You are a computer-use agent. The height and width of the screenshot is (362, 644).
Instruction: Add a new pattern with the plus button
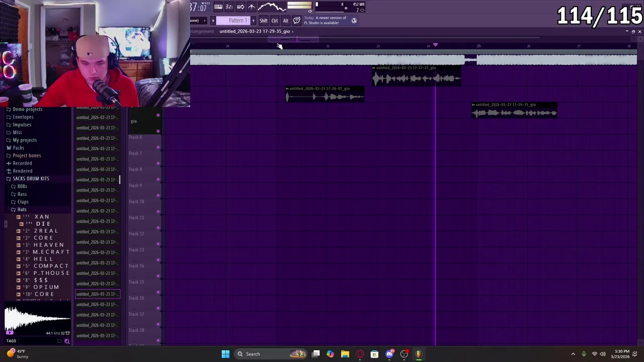click(253, 21)
